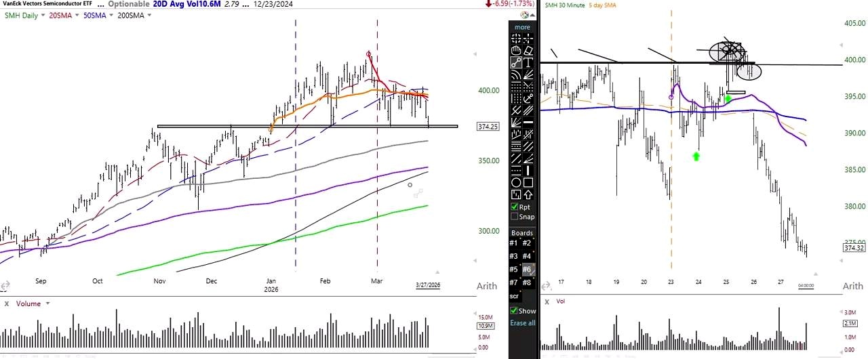This screenshot has height=359, width=868.
Task: Select the circle shape tool
Action: click(516, 182)
